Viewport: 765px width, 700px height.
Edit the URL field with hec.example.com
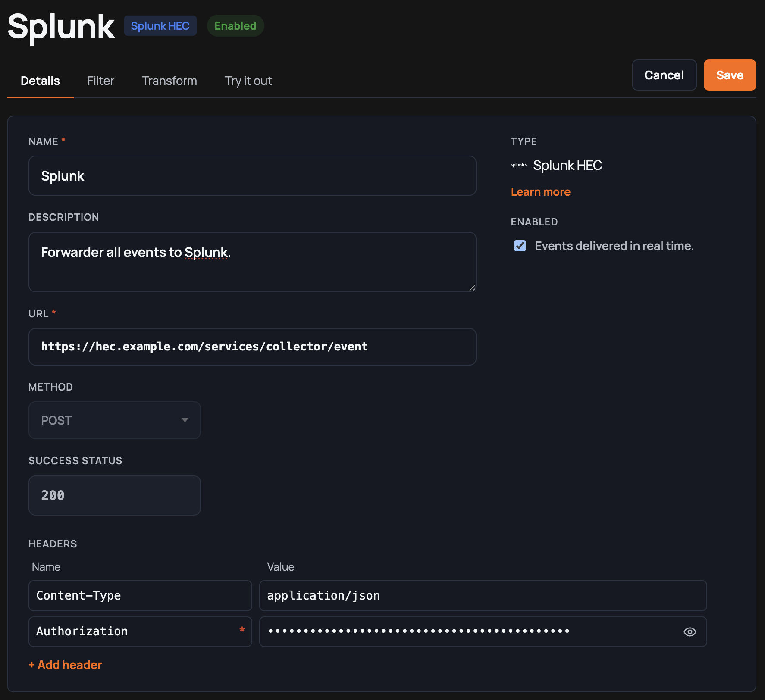click(x=252, y=347)
